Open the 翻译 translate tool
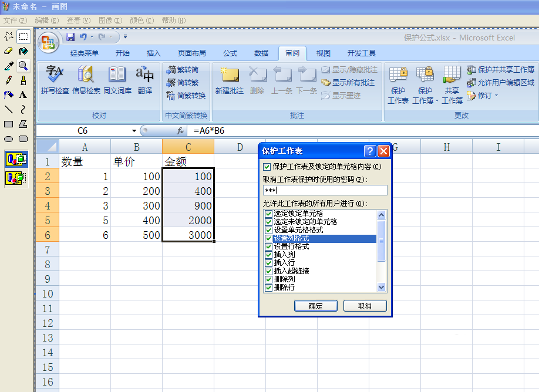 (x=144, y=80)
